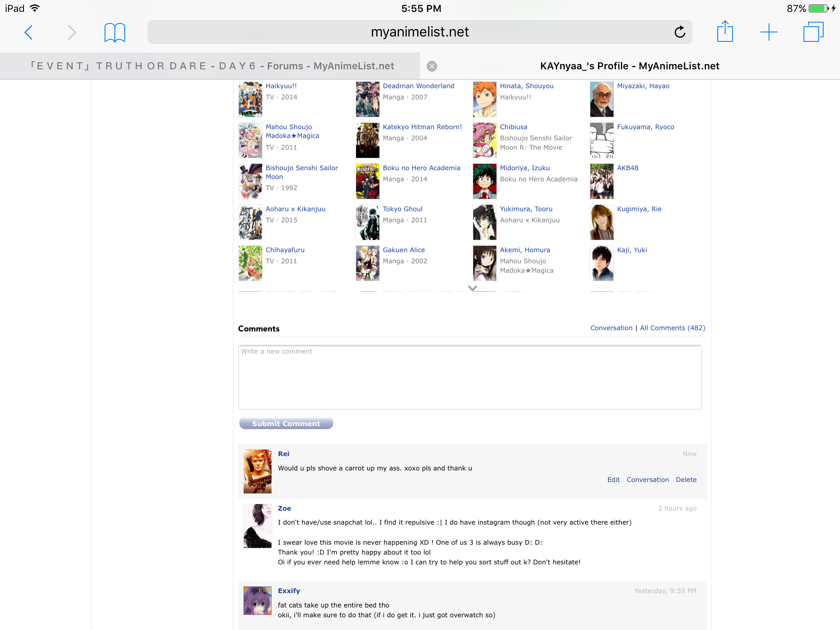Edit Rei's comment
This screenshot has width=840, height=630.
(613, 479)
